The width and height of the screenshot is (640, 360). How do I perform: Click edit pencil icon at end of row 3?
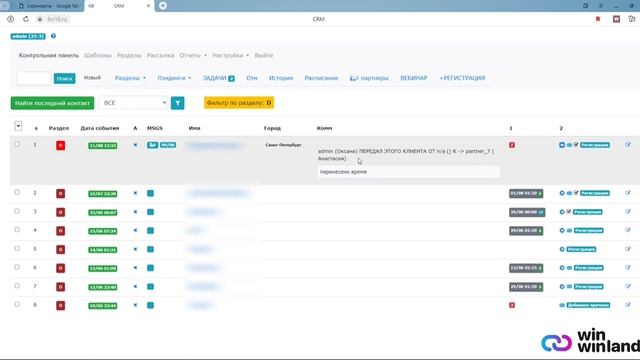[628, 211]
